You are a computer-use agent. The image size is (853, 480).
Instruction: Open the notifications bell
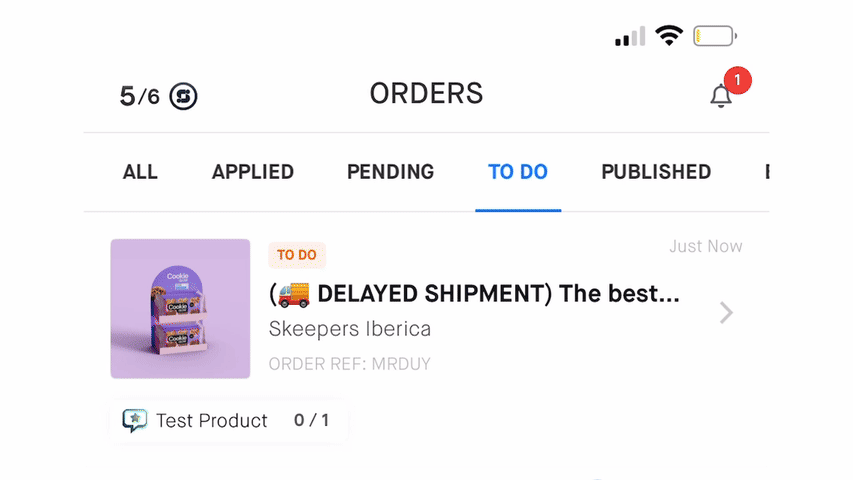pyautogui.click(x=720, y=96)
